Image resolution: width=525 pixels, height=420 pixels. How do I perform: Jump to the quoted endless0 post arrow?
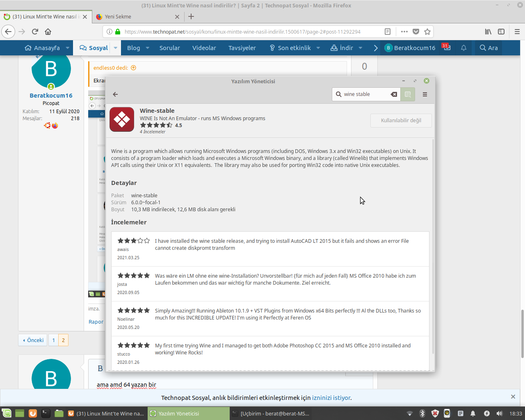point(133,68)
